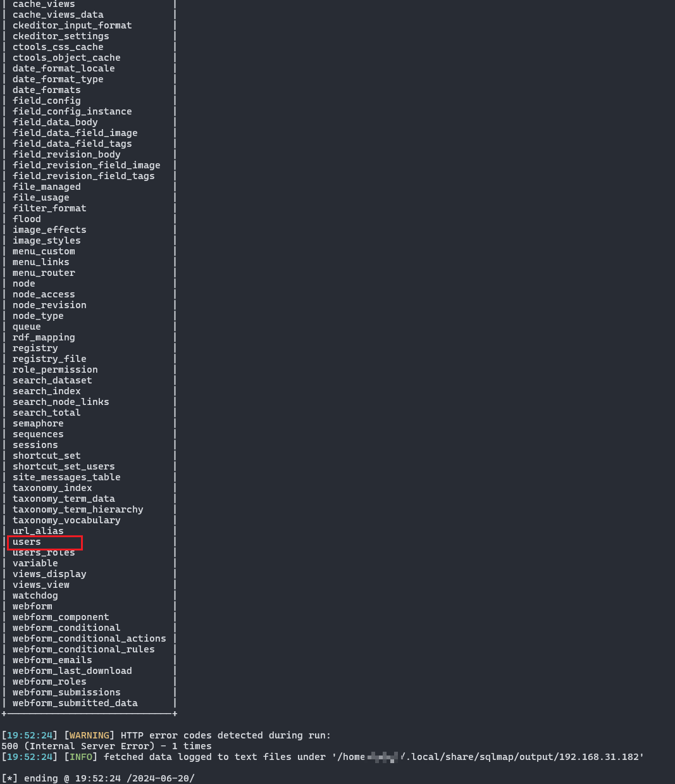Click the node_revision table name

click(49, 306)
